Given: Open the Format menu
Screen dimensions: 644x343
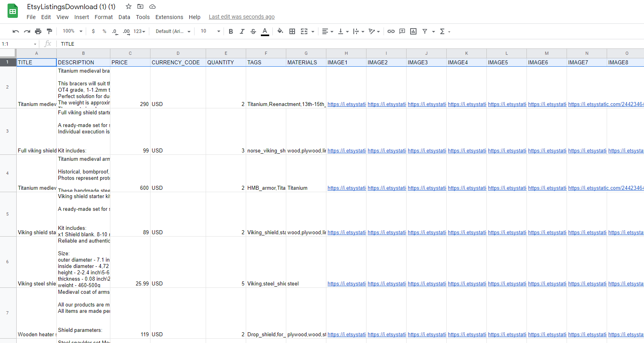Looking at the screenshot, I should click(x=104, y=17).
